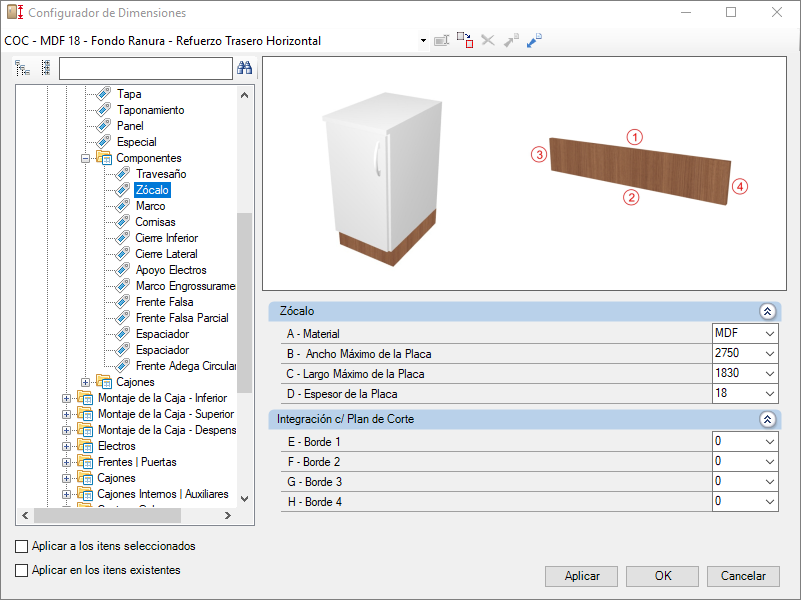Viewport: 801px width, 600px height.
Task: Click the white cabinet 3D preview image
Action: click(x=382, y=179)
